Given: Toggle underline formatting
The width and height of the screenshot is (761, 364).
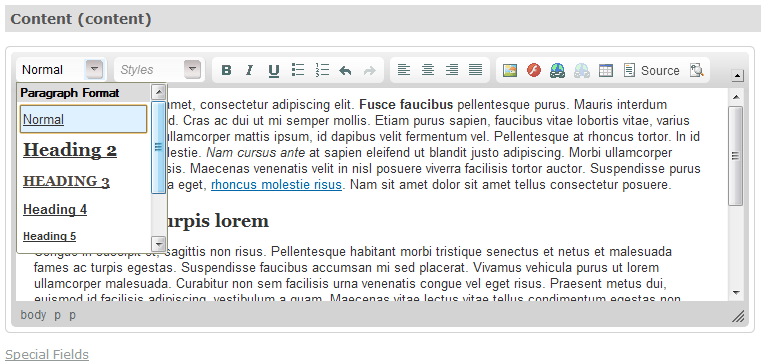Looking at the screenshot, I should (x=274, y=70).
